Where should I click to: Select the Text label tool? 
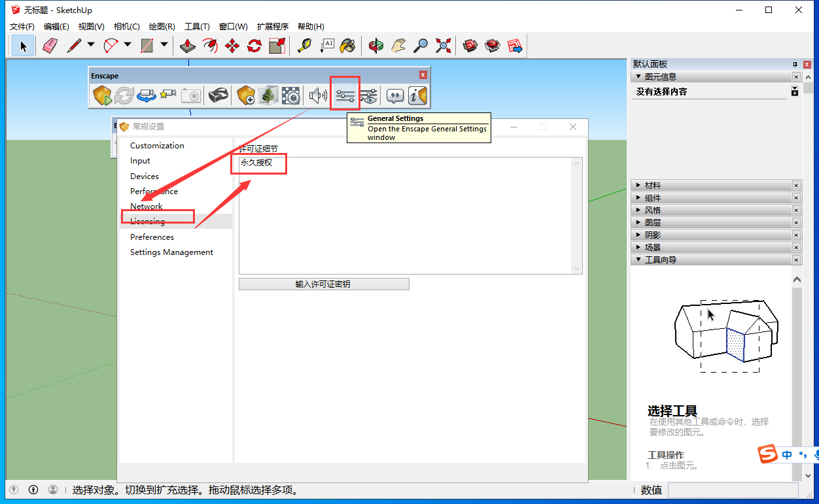326,46
